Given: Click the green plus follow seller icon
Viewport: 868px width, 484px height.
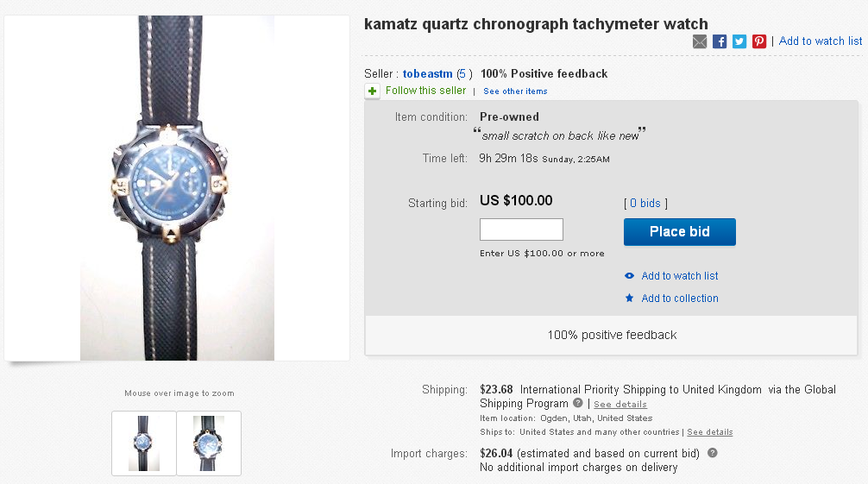Looking at the screenshot, I should coord(372,91).
